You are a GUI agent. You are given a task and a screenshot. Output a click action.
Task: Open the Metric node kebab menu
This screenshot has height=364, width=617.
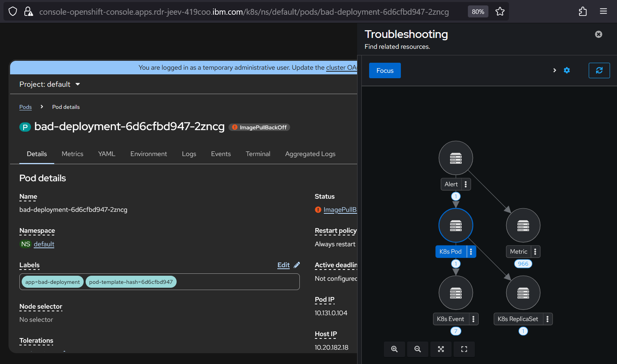pyautogui.click(x=535, y=252)
